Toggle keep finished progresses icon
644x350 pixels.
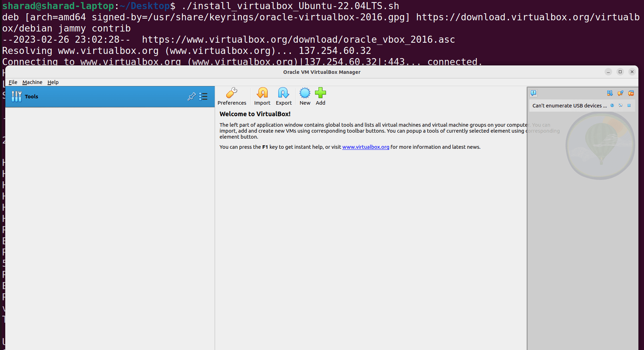(621, 93)
